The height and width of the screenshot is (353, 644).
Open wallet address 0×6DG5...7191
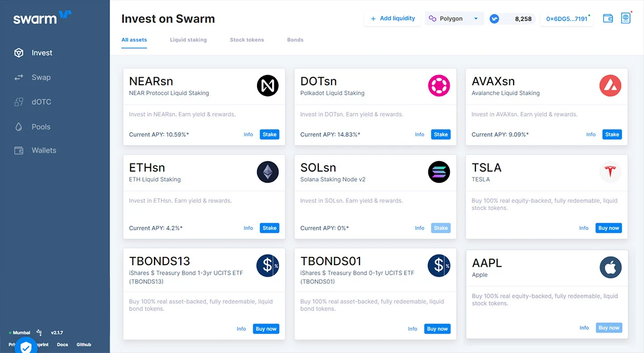[x=567, y=19]
